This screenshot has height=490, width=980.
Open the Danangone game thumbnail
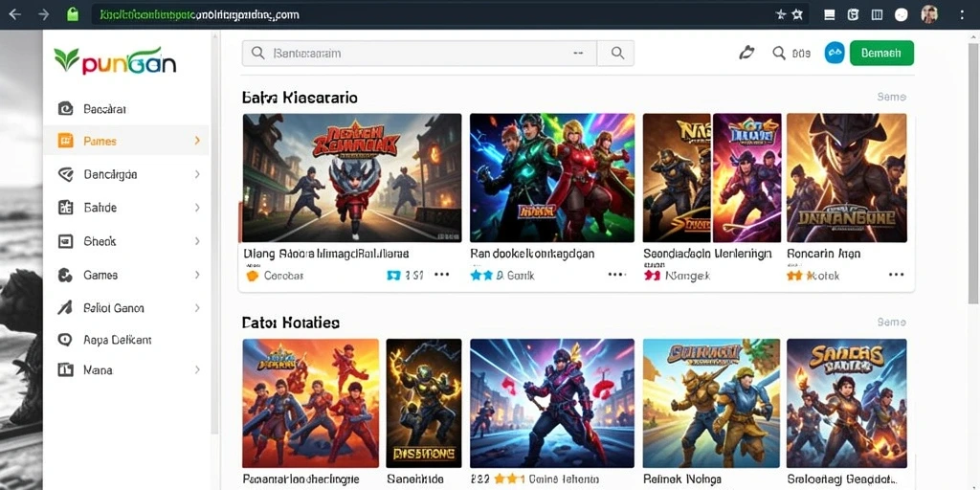(x=846, y=177)
